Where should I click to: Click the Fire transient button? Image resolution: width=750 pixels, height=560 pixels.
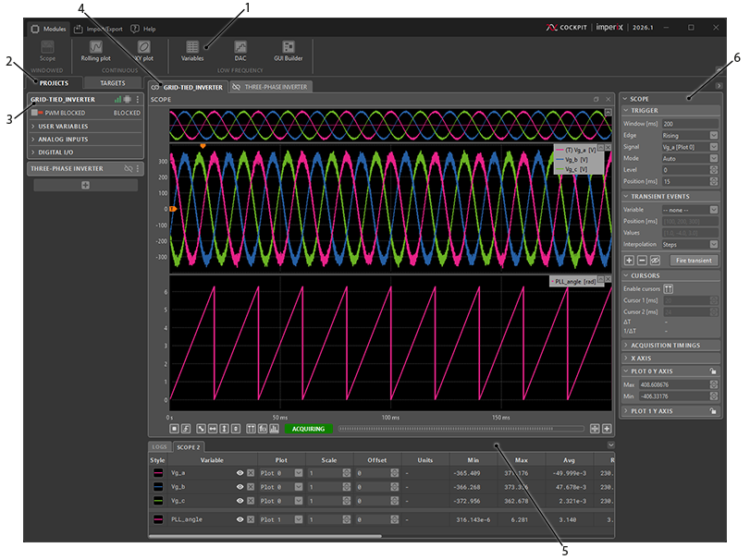(695, 262)
